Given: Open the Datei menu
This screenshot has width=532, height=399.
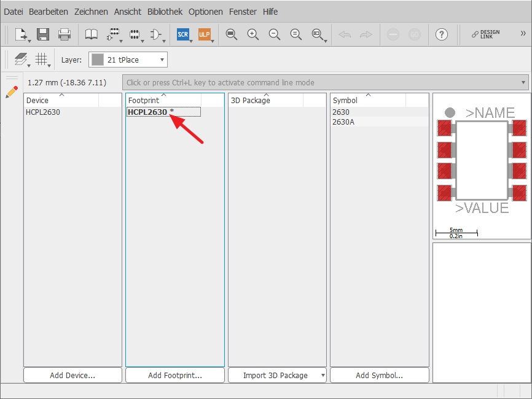Looking at the screenshot, I should point(14,12).
